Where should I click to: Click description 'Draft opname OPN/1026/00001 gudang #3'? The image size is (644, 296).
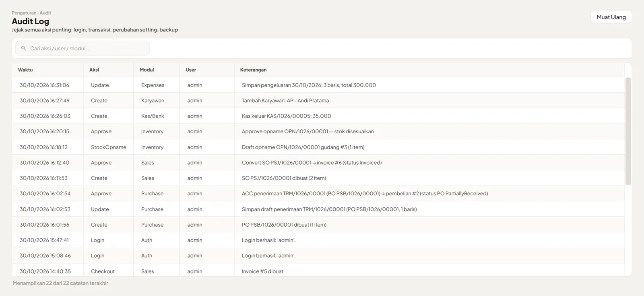point(303,147)
